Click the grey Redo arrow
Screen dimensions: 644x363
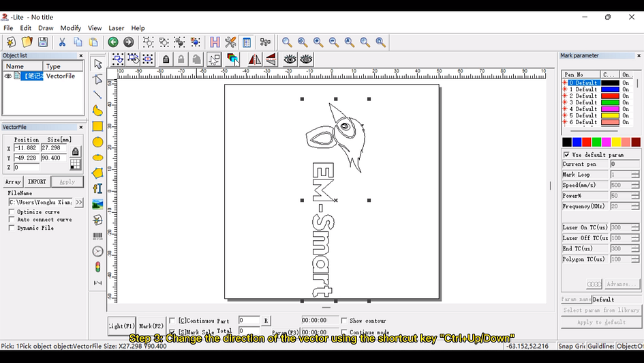coord(129,42)
